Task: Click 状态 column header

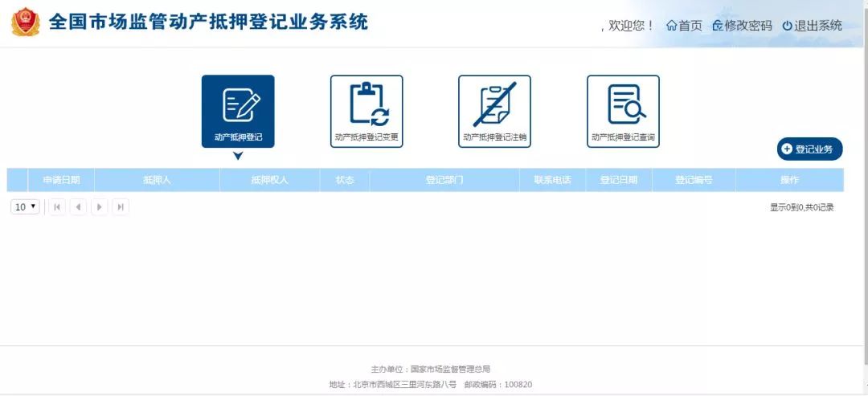Action: [x=345, y=180]
